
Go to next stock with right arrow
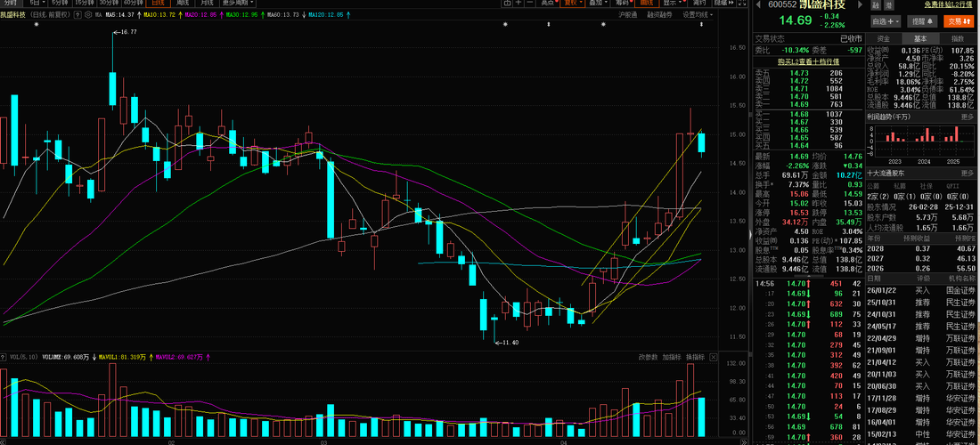coord(860,5)
